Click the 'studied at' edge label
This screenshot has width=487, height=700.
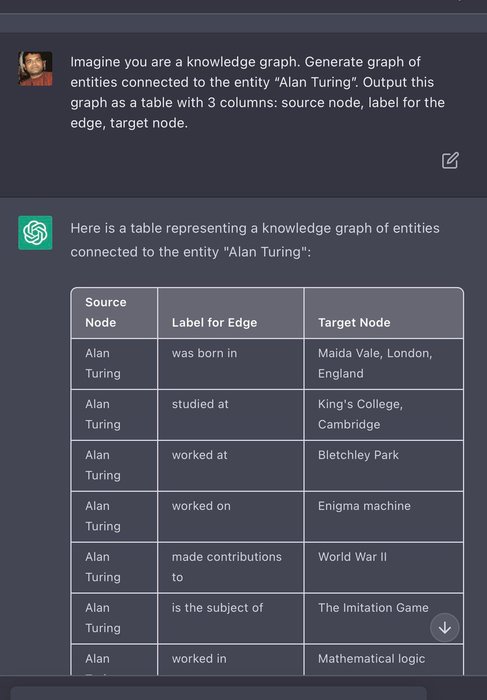click(x=200, y=404)
